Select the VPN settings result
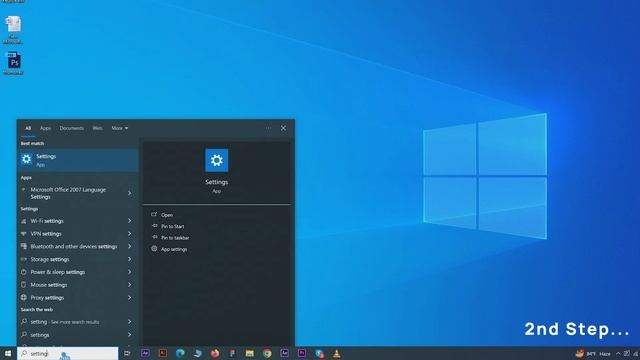640x360 pixels. (78, 234)
